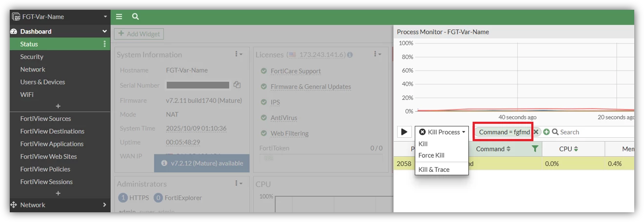Click the Dashboard gauge icon

(14, 31)
